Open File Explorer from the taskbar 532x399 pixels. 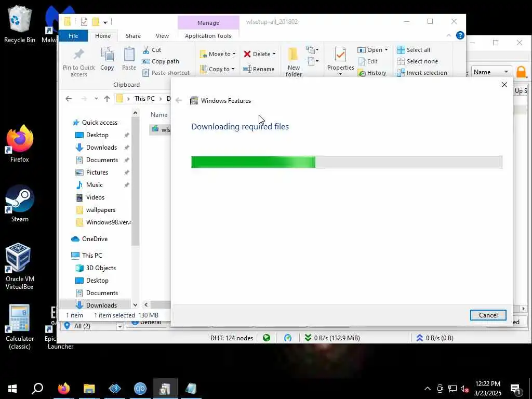[x=89, y=388]
